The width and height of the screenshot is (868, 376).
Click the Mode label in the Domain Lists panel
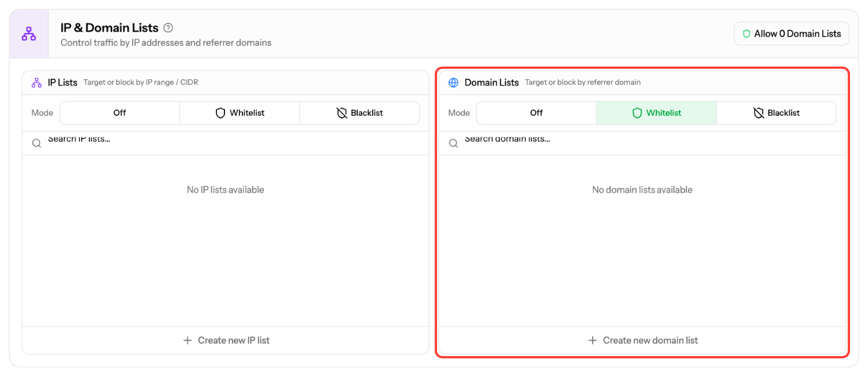point(459,113)
